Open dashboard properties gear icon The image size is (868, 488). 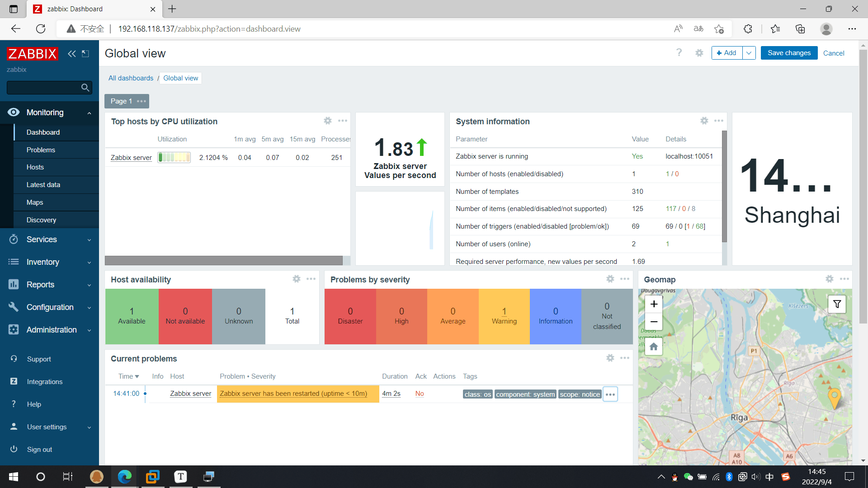click(699, 53)
